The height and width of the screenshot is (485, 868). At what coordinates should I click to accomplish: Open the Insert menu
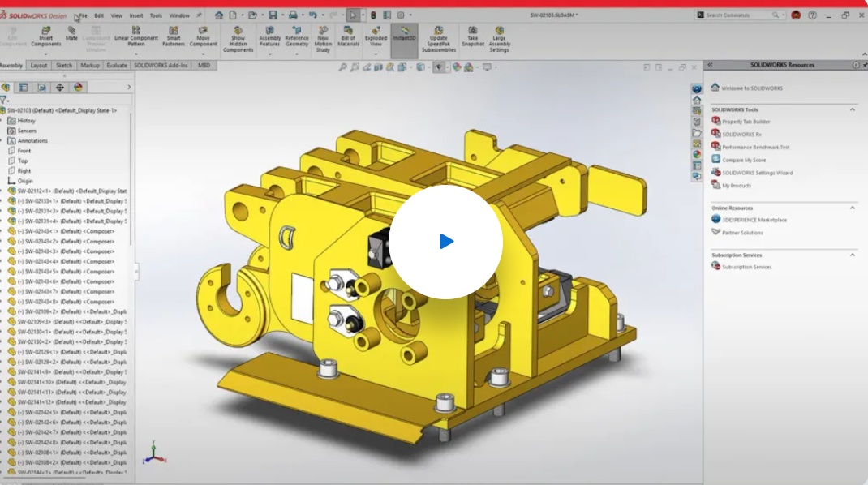136,15
